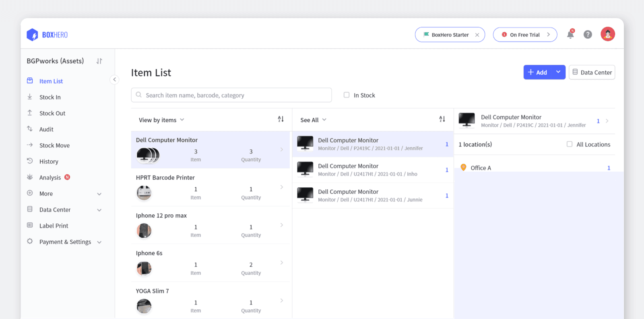Select the Iphone 12 pro max row title
Screen dimensions: 644x319
pos(161,215)
